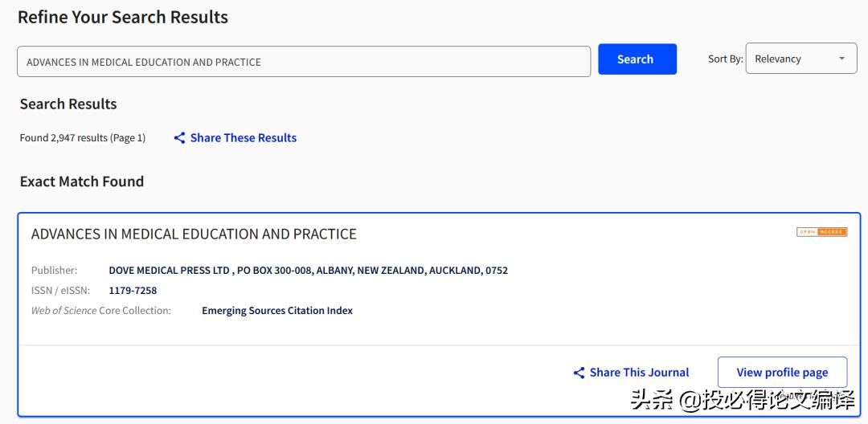Open the Advances in Medical Education journal title
Image resolution: width=868 pixels, height=424 pixels.
(x=194, y=234)
